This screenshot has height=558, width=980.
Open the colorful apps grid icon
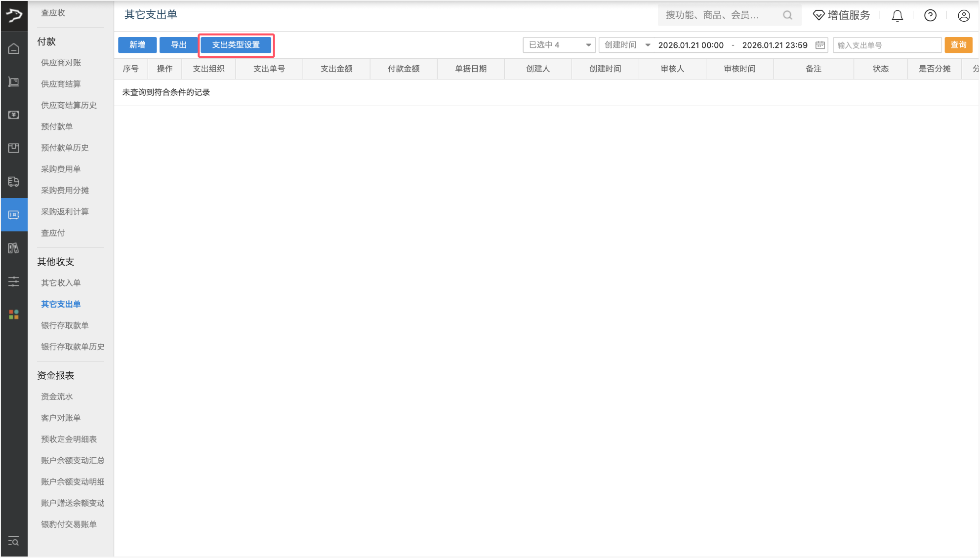coord(14,315)
